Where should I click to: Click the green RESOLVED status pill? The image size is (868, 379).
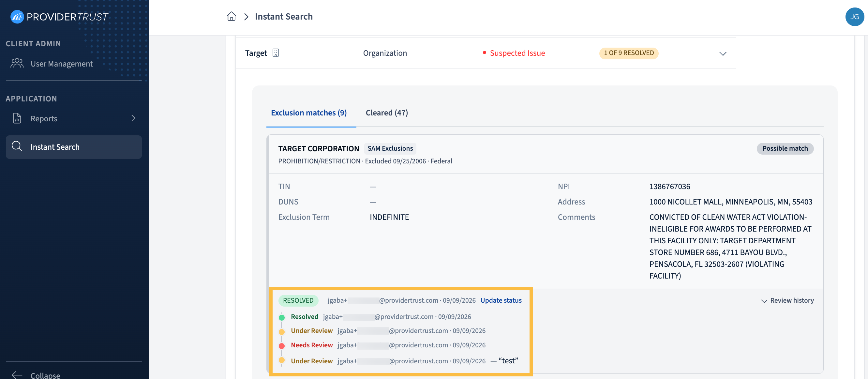[298, 300]
